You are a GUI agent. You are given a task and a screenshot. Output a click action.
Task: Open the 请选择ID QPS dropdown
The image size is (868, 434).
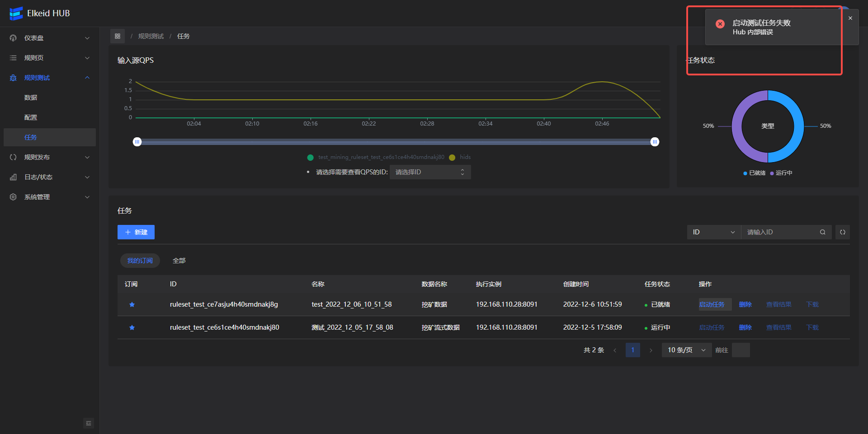click(x=430, y=172)
